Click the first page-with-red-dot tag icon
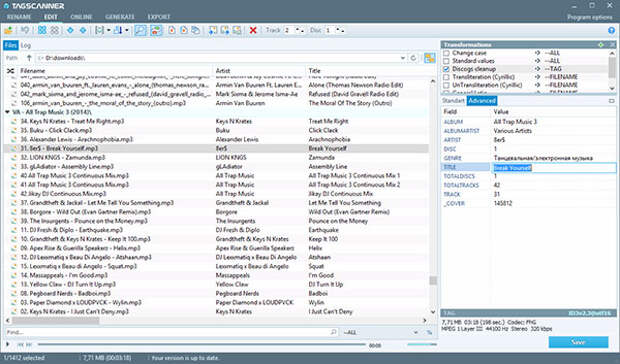Screen dimensions: 620x364 [x=172, y=30]
